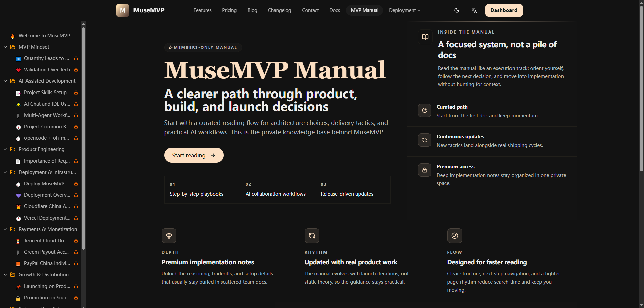Switch to the MVP Manual tab
The image size is (644, 308).
(x=364, y=10)
